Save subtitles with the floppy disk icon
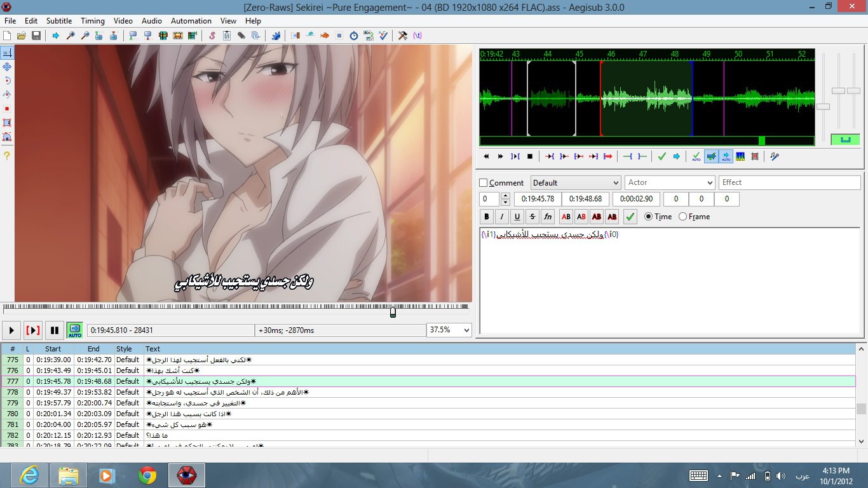 (x=36, y=36)
